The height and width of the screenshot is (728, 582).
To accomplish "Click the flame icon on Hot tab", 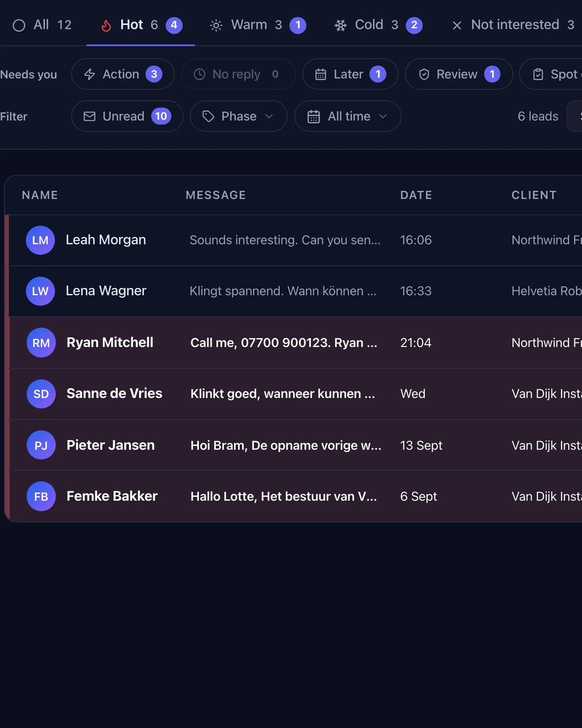I will [x=106, y=25].
